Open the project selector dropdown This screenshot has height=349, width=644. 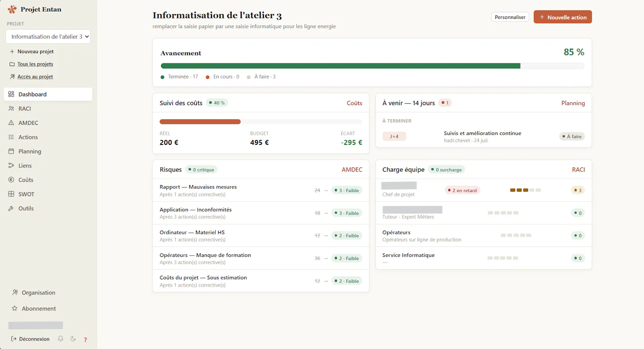48,37
